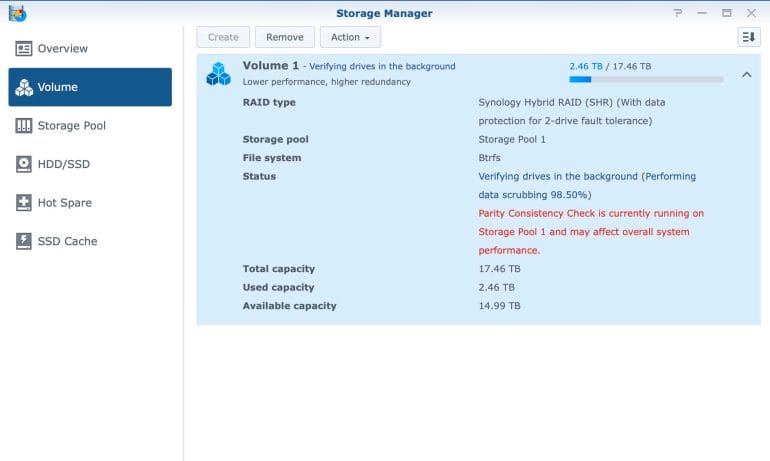
Task: Click the Volume 1 title
Action: coord(271,66)
